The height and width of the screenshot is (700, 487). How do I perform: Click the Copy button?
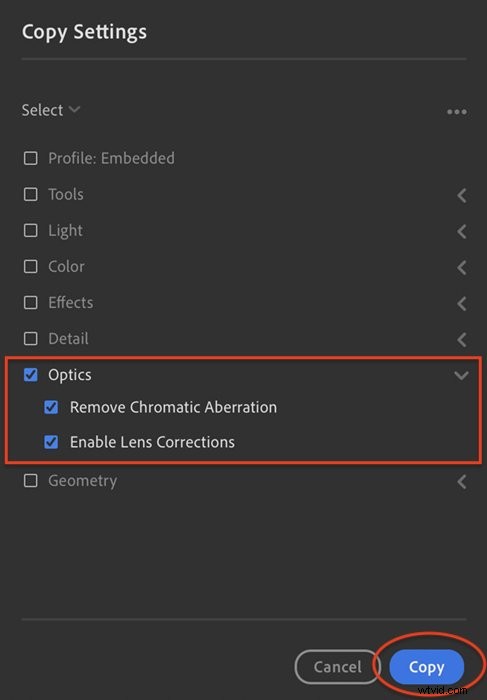point(427,667)
